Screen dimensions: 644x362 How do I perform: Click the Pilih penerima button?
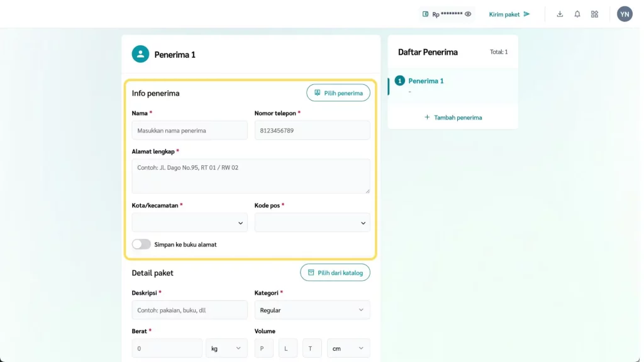[338, 93]
